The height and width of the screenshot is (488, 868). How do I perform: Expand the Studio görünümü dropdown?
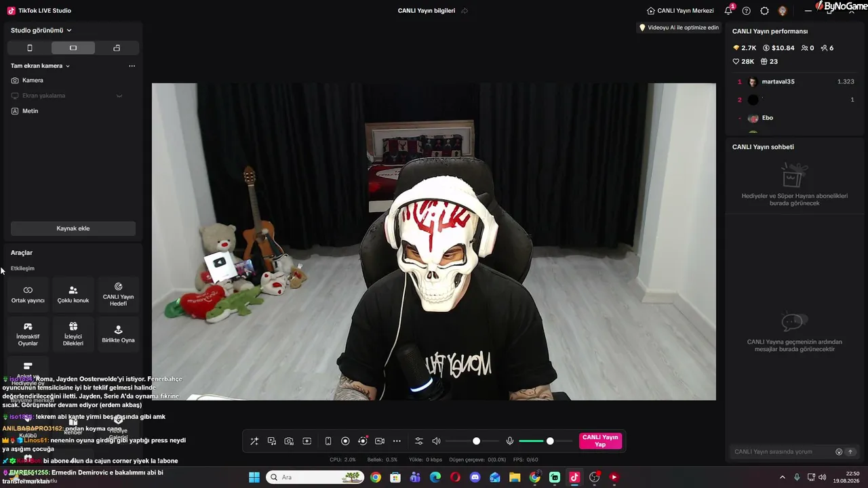click(41, 30)
